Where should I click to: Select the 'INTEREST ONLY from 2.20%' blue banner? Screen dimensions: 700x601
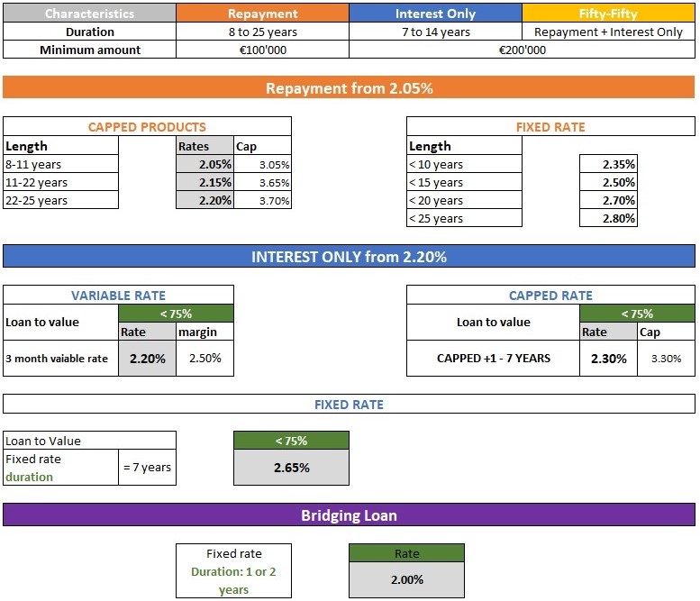tap(349, 257)
